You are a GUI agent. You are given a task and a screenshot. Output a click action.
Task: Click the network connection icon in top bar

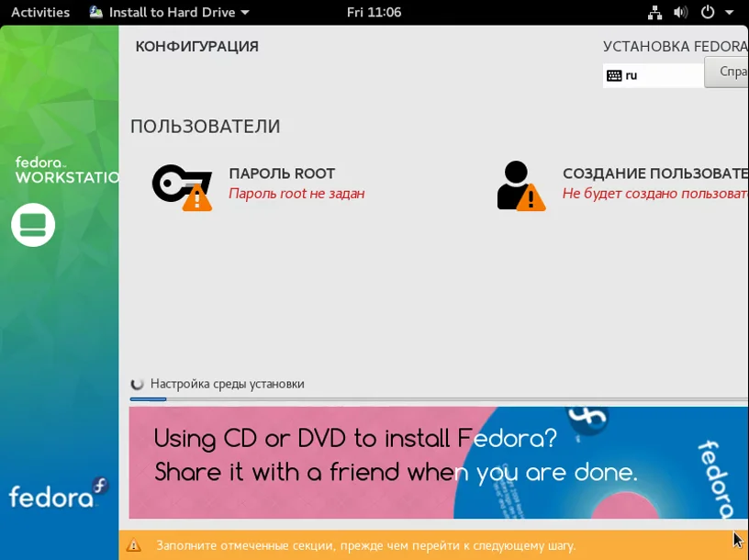pyautogui.click(x=654, y=13)
